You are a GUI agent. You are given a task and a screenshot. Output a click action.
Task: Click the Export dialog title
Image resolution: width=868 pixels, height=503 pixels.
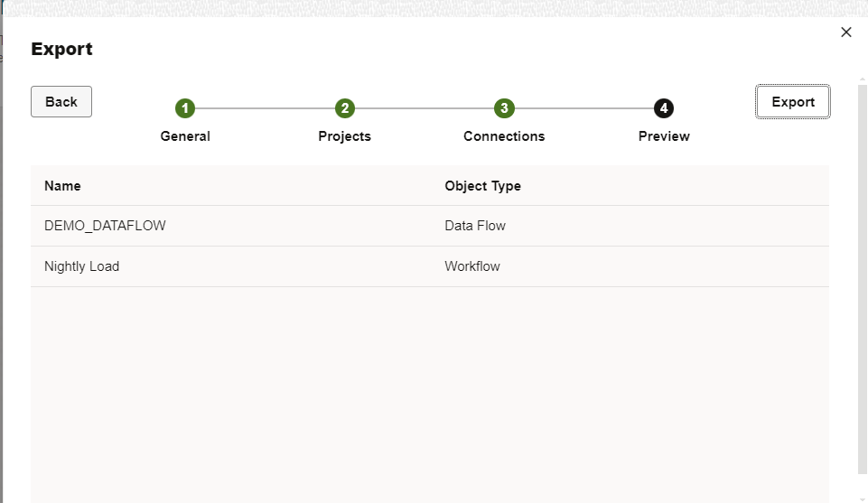tap(61, 49)
